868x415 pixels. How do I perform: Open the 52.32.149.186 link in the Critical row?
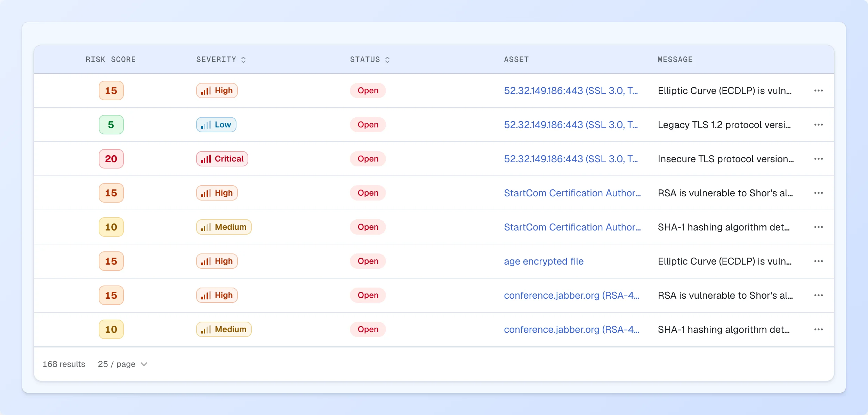[571, 159]
